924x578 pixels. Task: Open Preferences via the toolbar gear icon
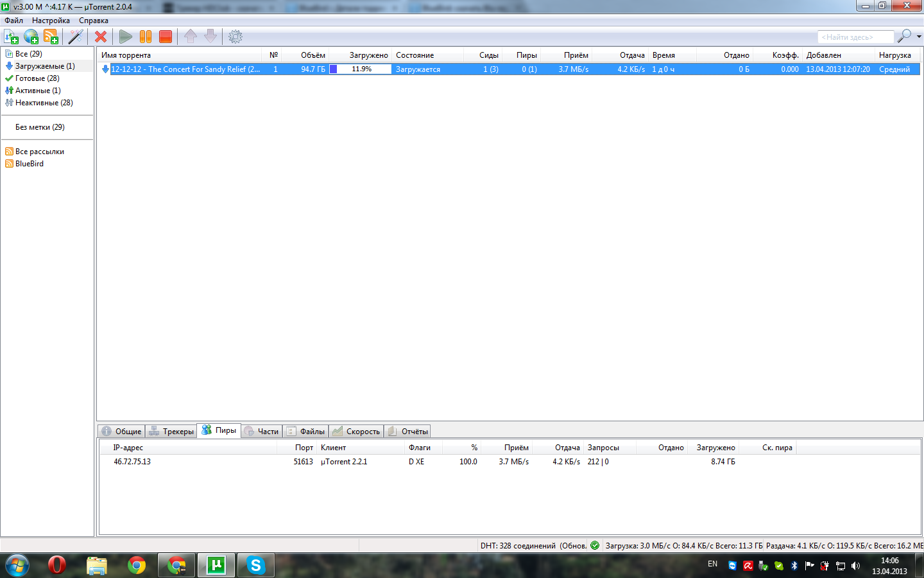(x=235, y=37)
